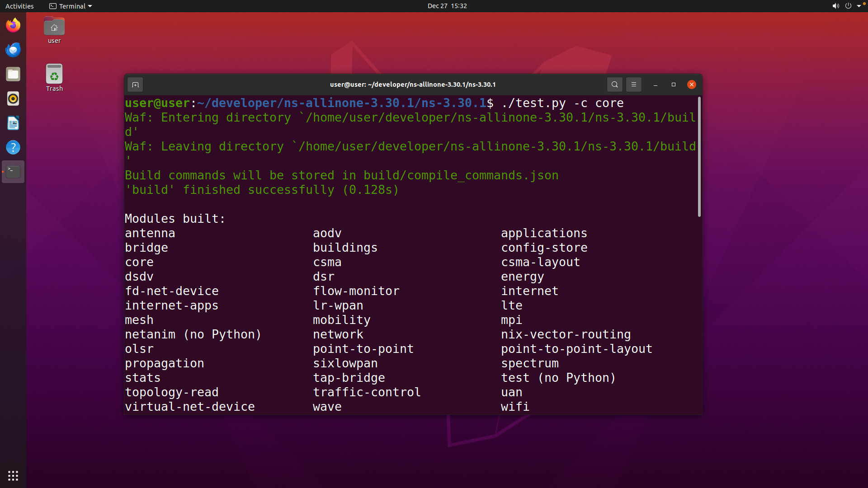868x488 pixels.
Task: Open the user home folder on desktop
Action: point(54,31)
